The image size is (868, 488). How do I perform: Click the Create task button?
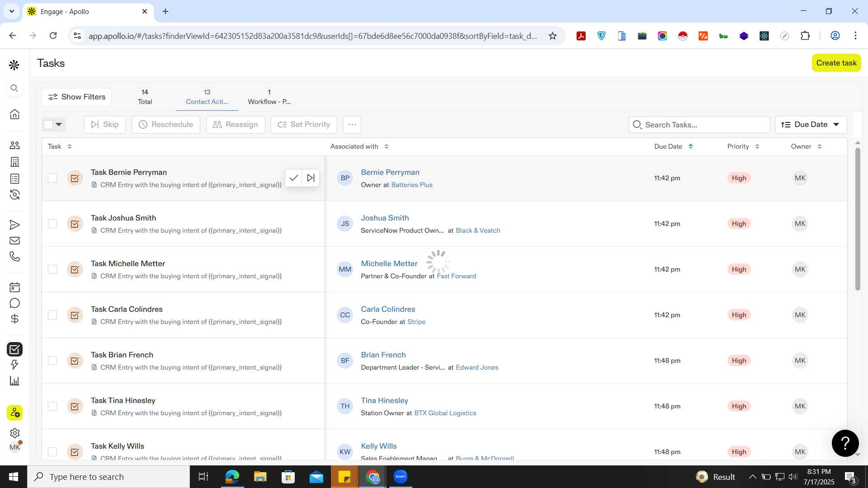pos(836,63)
